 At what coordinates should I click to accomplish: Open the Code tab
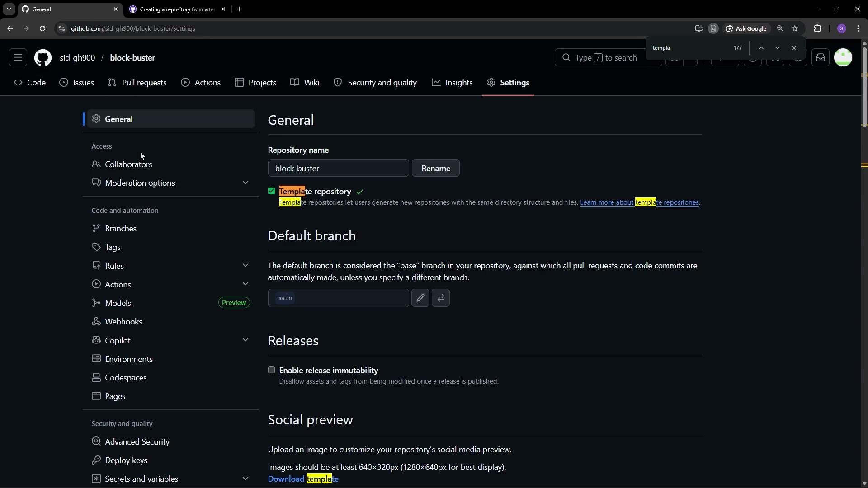click(30, 83)
